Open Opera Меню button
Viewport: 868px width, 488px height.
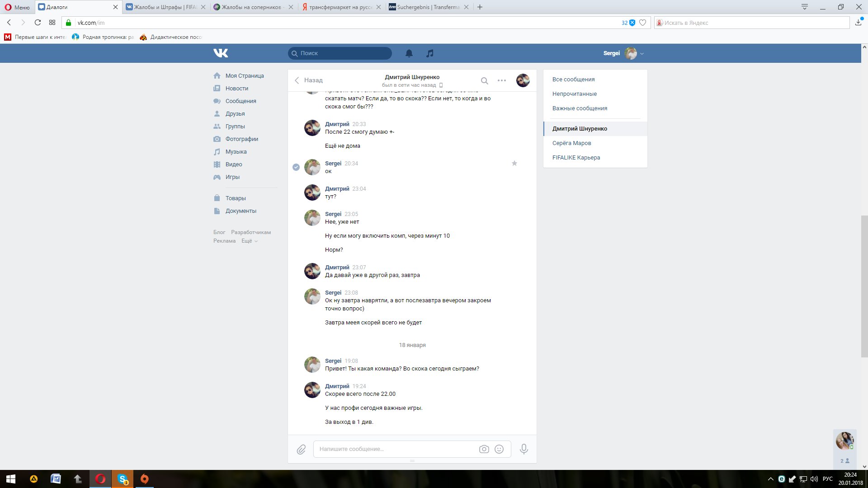coord(17,7)
